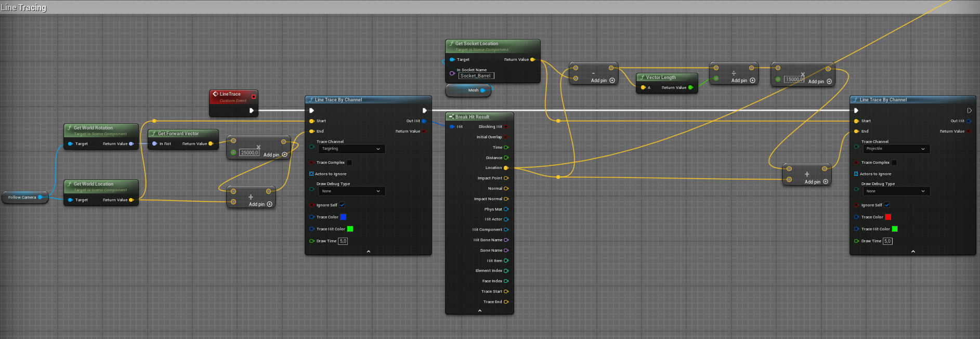The width and height of the screenshot is (980, 339).
Task: Click the Impact Point output pin
Action: click(506, 178)
